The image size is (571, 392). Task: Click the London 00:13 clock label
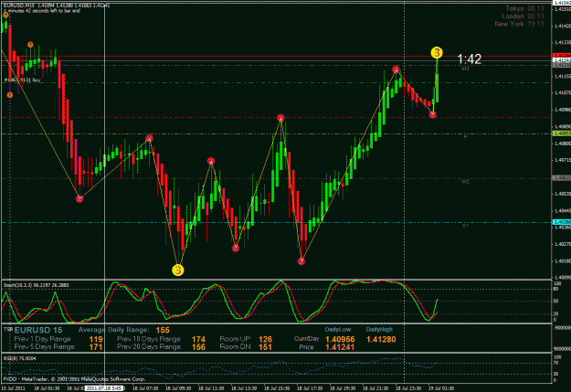523,16
